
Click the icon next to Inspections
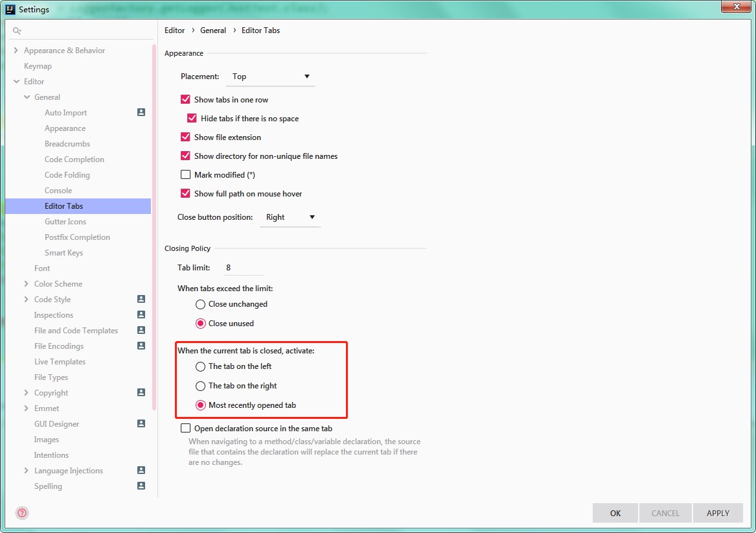(141, 314)
